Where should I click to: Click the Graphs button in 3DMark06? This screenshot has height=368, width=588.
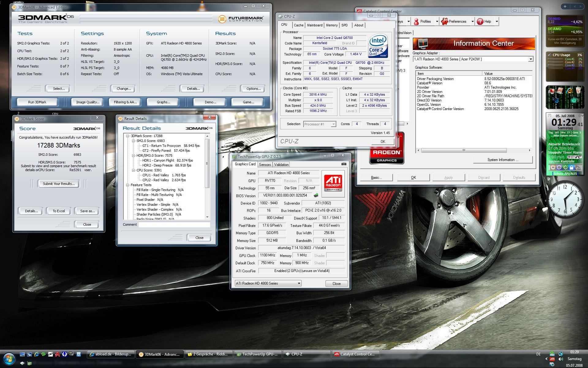click(163, 102)
